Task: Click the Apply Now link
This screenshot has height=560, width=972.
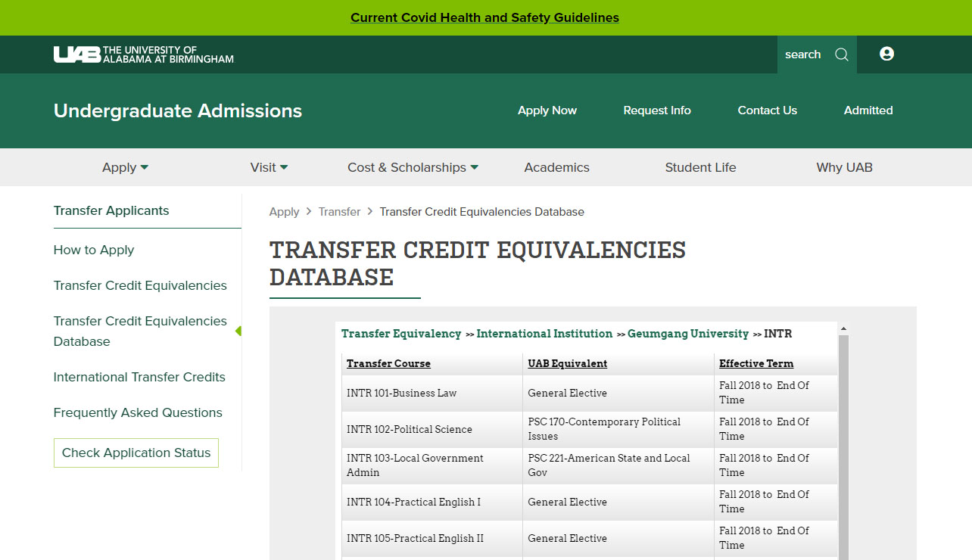Action: tap(547, 110)
